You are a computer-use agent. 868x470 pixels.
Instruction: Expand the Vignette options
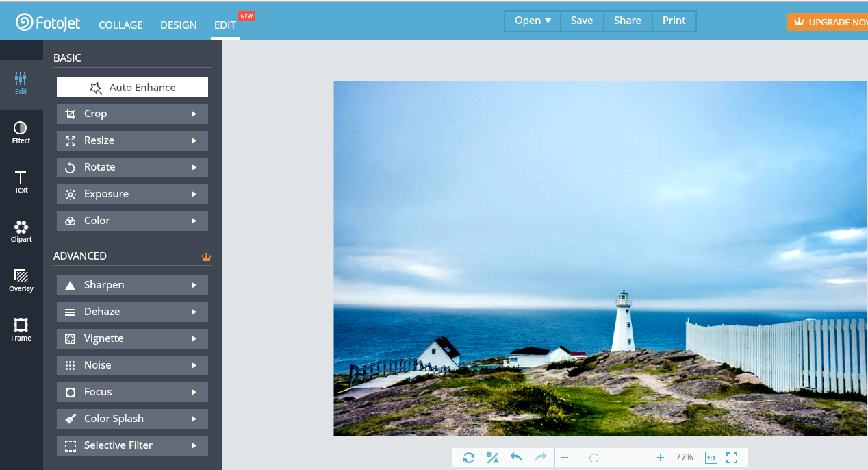132,338
